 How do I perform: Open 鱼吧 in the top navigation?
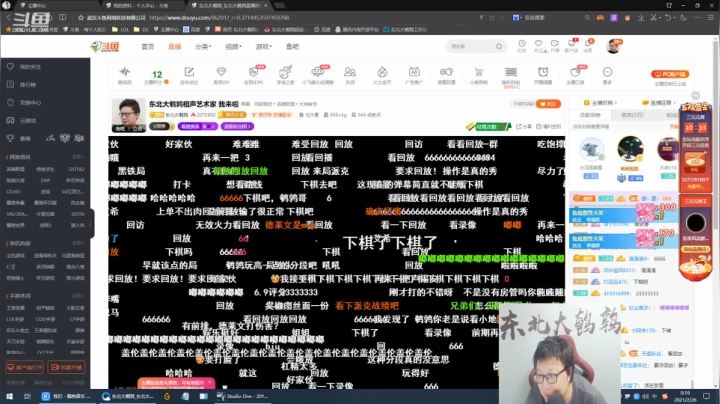(292, 46)
